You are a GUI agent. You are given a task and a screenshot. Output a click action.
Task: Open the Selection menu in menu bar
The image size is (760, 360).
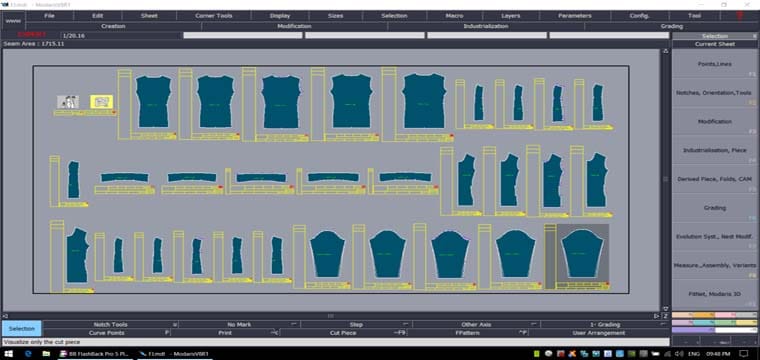click(394, 16)
